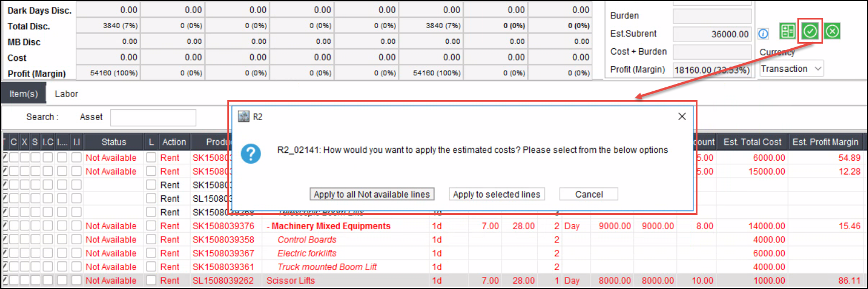Screen dimensions: 868x289
Task: Tick the L checkbox in Truck mounted Boom Lift row
Action: pyautogui.click(x=151, y=267)
